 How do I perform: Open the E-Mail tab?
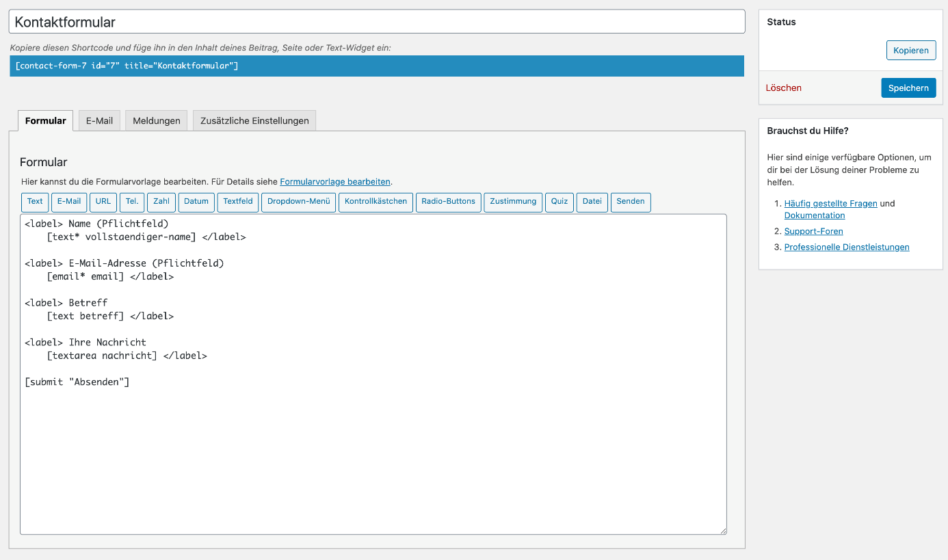[99, 121]
